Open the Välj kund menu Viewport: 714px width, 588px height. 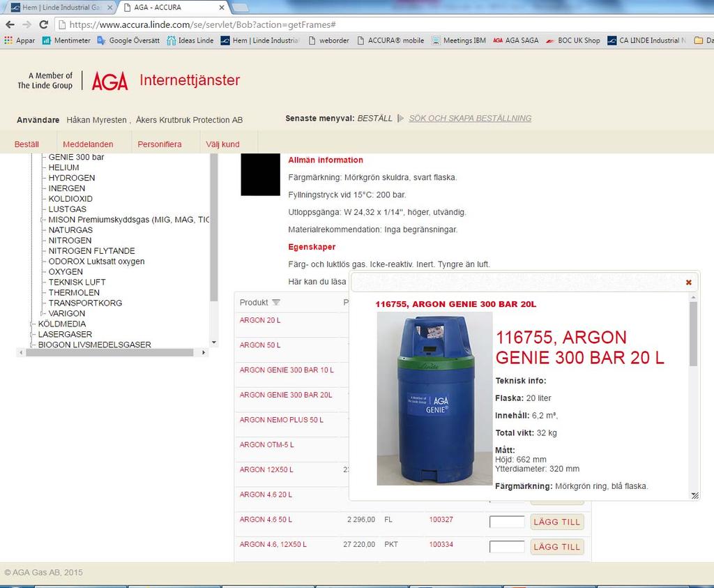point(222,144)
